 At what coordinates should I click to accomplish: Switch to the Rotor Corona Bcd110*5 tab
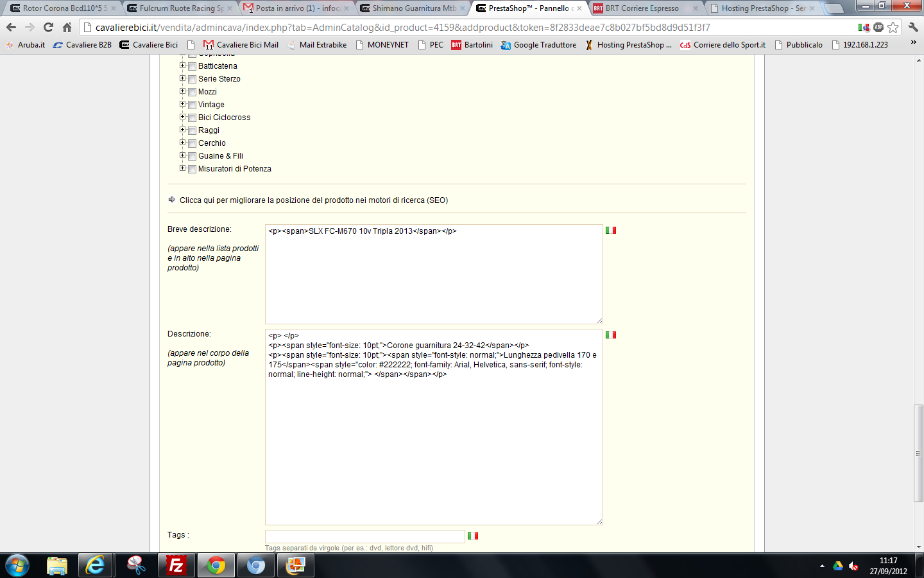(62, 8)
